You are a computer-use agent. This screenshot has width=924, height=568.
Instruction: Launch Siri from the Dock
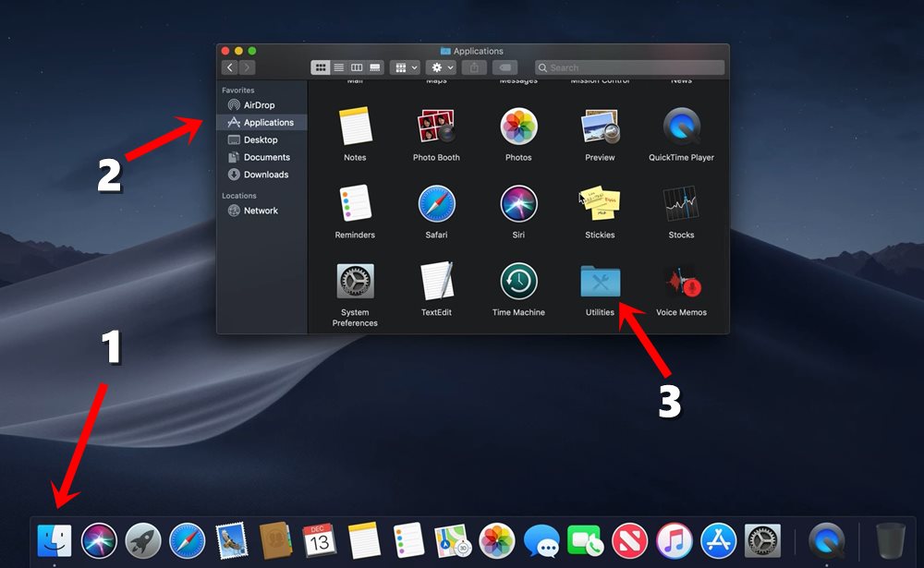[99, 540]
